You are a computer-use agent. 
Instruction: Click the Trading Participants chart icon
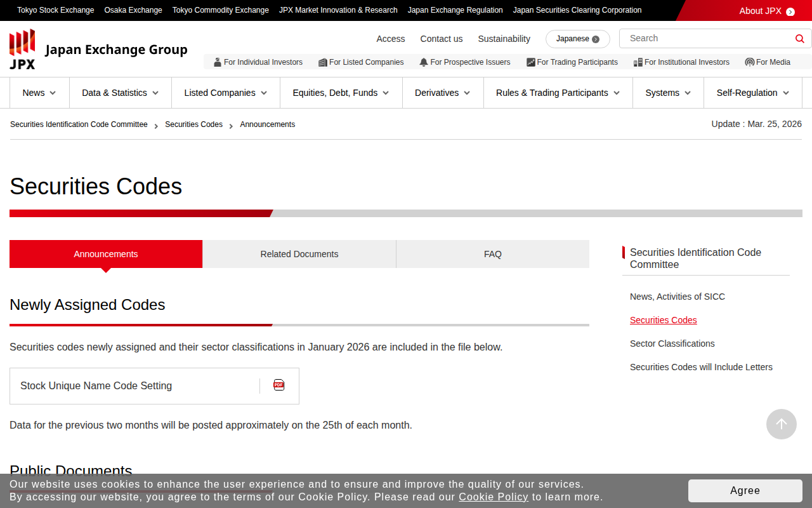coord(531,62)
